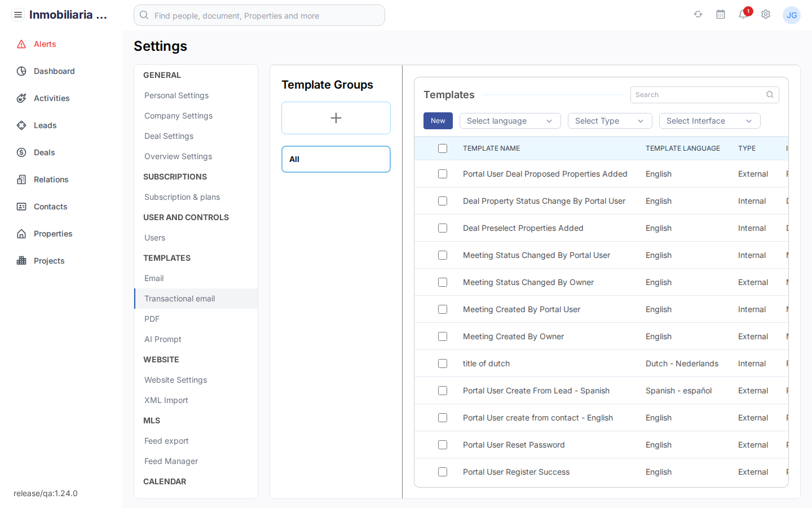Open the settings gear in top bar
Viewport: 812px width, 508px height.
click(766, 15)
